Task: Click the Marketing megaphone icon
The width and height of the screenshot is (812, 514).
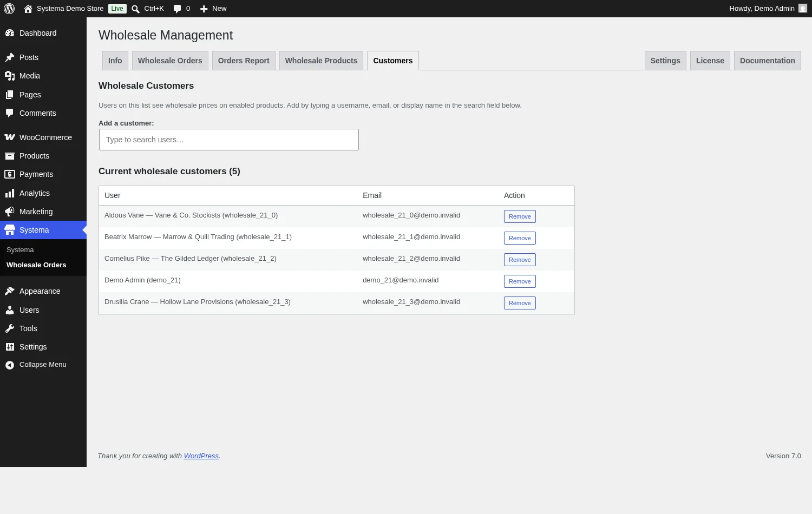Action: click(x=10, y=212)
